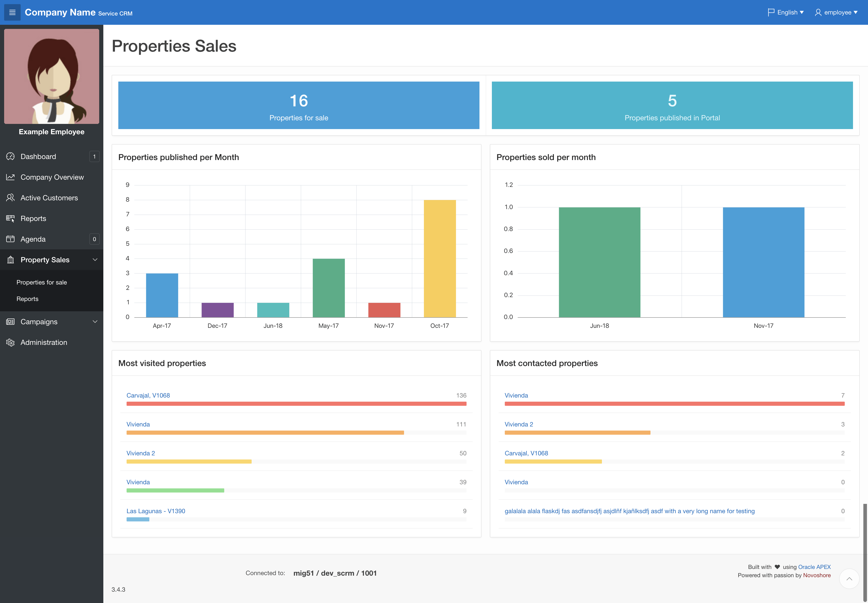Collapse the Property Sales submenu chevron
This screenshot has height=603, width=868.
click(95, 260)
